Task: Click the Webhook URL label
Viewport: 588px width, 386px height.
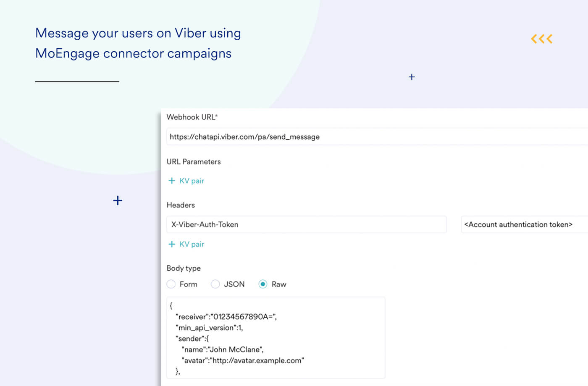Action: click(x=192, y=117)
